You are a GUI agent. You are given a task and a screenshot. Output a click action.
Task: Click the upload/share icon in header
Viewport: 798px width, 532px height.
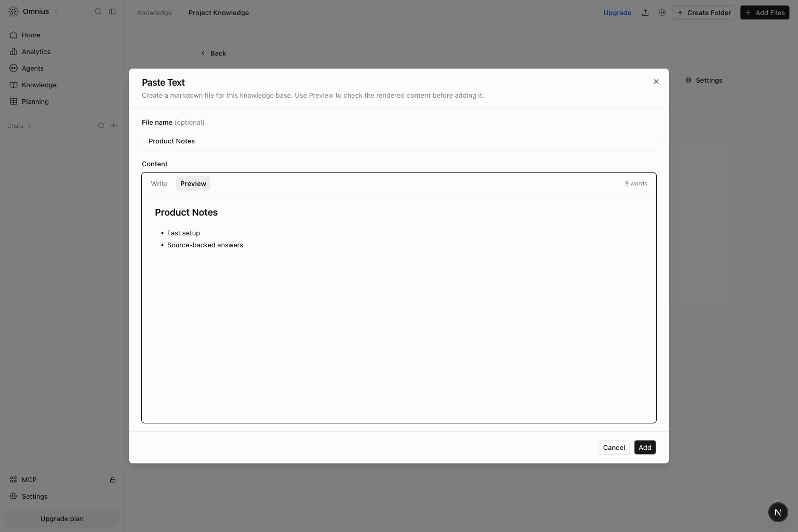[645, 12]
